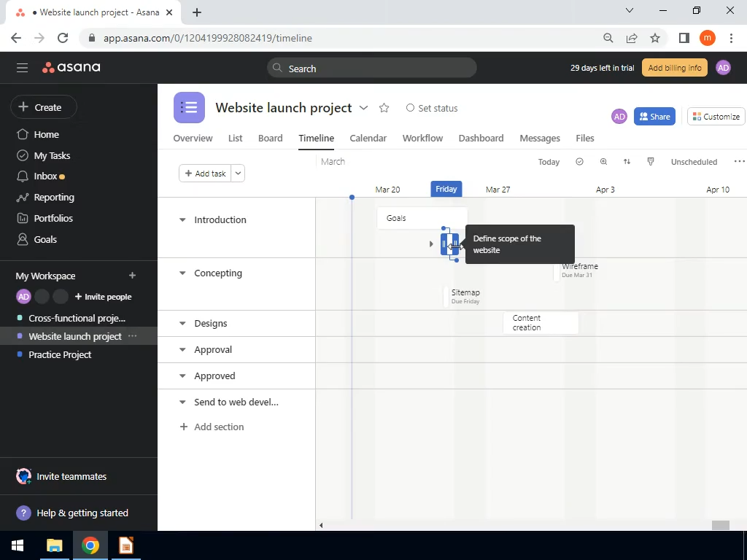Click the Chrome reload page icon
Screen dimensions: 747x560
coord(63,38)
